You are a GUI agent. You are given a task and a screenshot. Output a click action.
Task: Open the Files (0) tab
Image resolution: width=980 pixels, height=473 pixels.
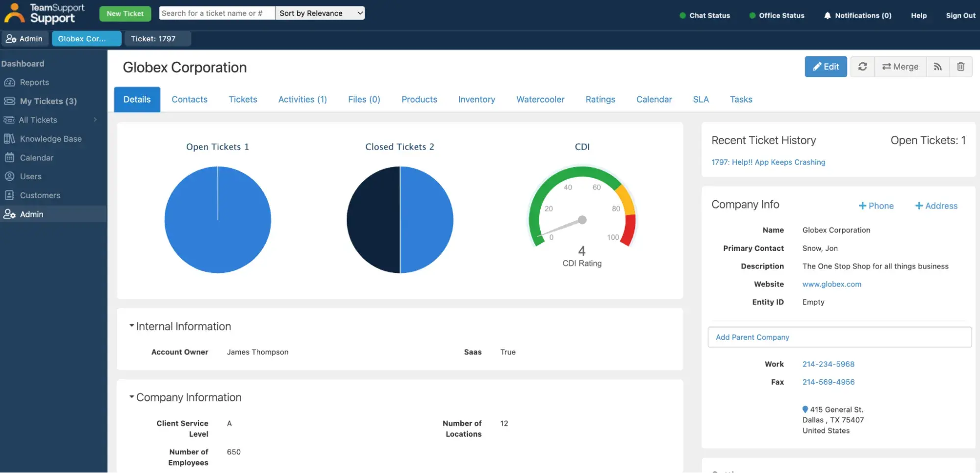pyautogui.click(x=364, y=100)
